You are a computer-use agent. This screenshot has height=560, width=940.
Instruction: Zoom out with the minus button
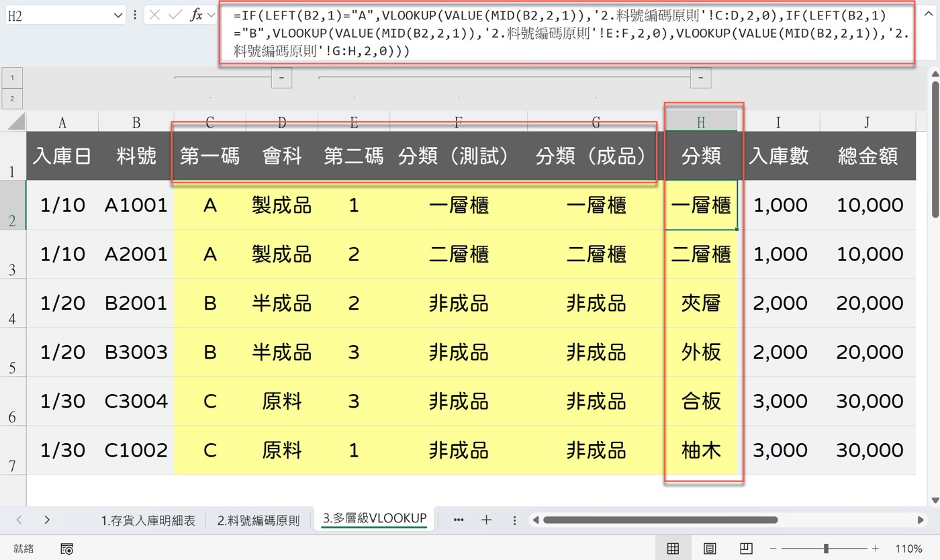click(774, 549)
